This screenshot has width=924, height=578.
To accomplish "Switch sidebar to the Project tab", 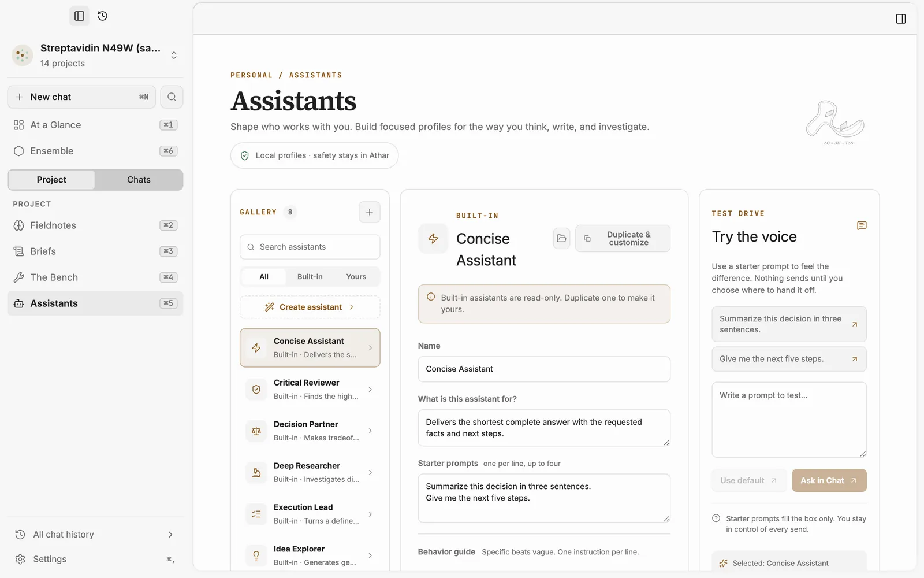I will (51, 180).
